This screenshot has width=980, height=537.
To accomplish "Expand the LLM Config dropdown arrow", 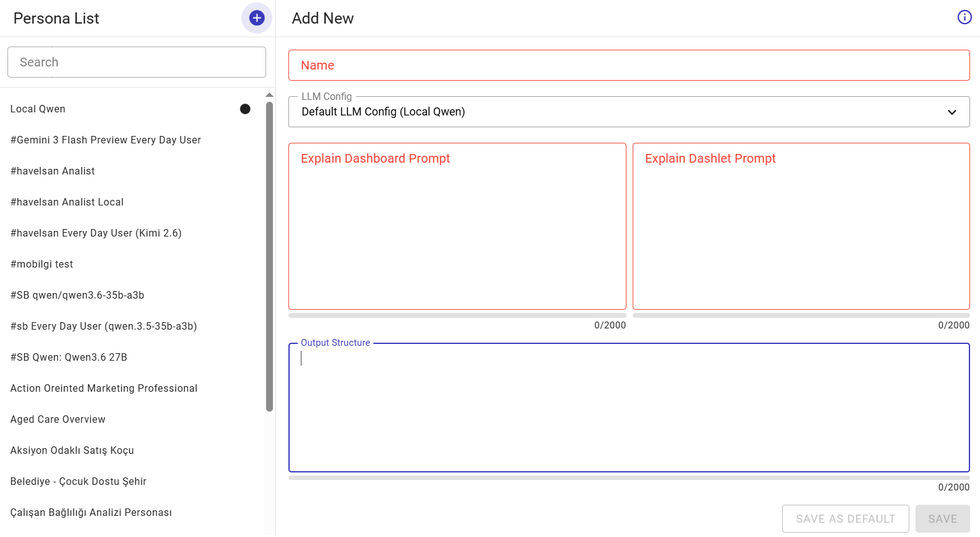I will 951,112.
